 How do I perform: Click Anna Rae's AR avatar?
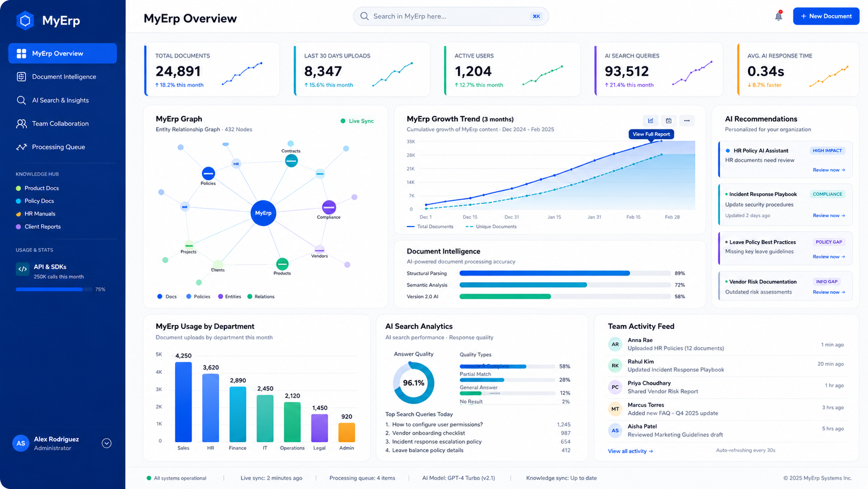(615, 344)
